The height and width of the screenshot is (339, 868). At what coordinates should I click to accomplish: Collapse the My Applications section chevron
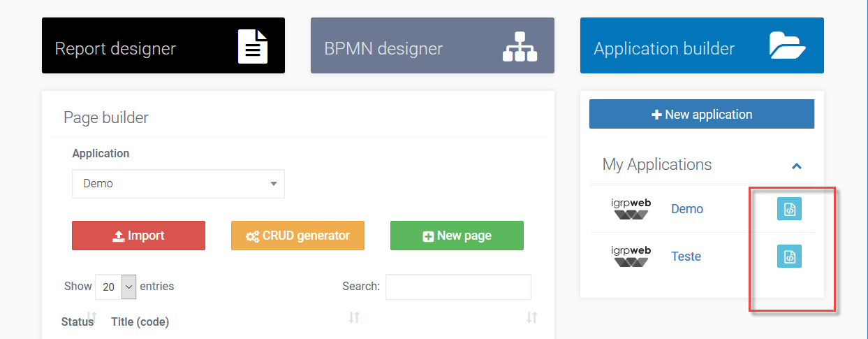796,166
